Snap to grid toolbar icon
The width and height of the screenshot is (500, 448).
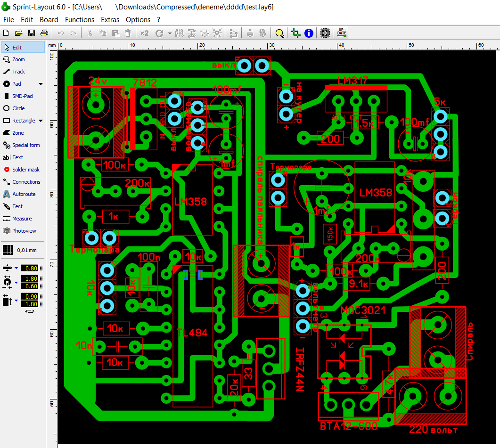click(217, 33)
